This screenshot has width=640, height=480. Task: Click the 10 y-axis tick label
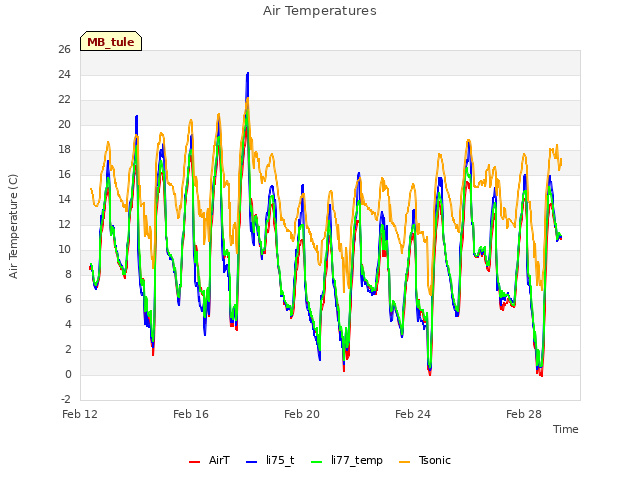(x=64, y=249)
